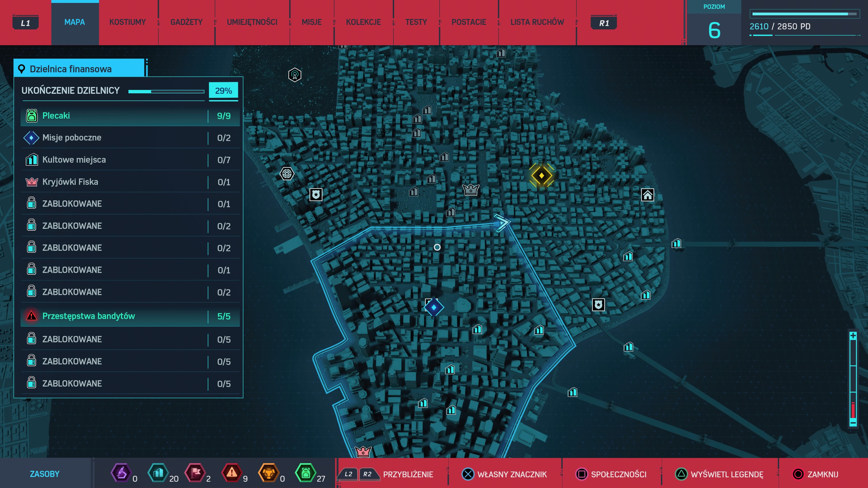868x488 pixels.
Task: Click the zoom-in plus on the zoom slider
Action: [853, 335]
